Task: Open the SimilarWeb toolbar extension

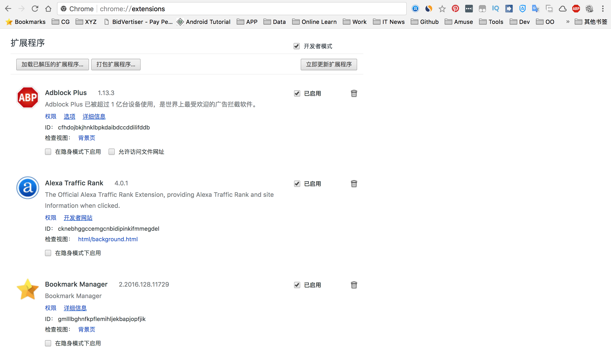Action: [x=429, y=9]
